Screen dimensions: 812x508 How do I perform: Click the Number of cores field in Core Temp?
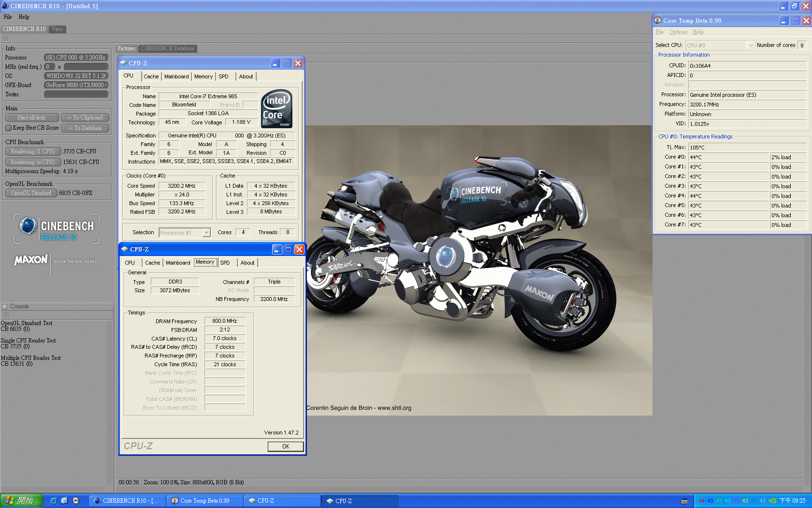tap(802, 45)
